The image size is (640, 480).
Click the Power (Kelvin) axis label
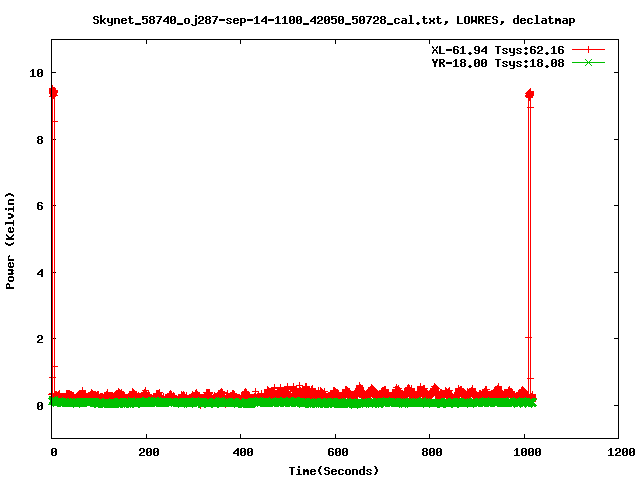pos(10,241)
